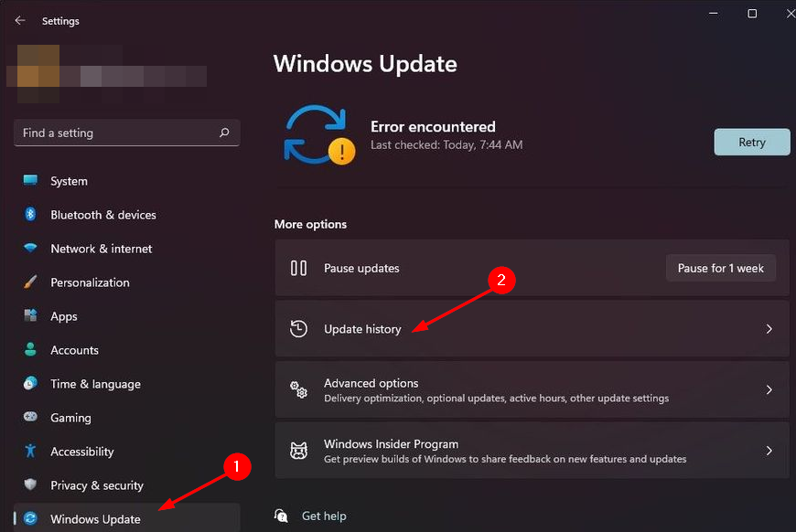Click the Pause updates icon
The image size is (796, 532).
298,268
